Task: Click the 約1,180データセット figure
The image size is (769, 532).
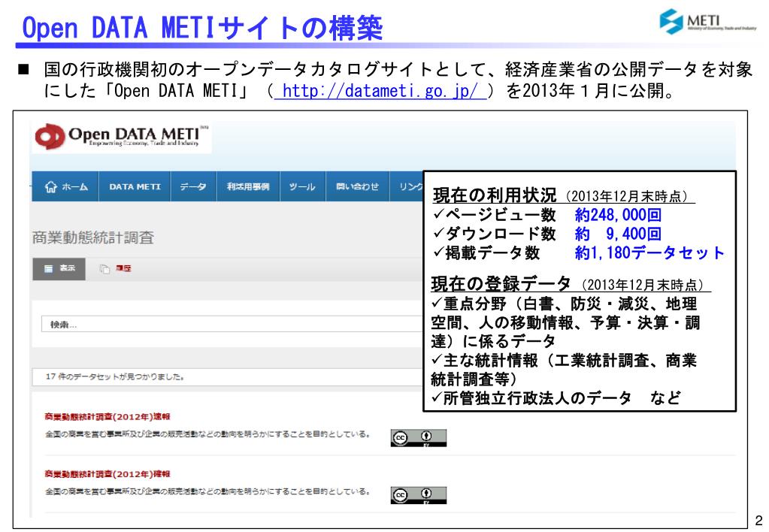Action: 649,253
